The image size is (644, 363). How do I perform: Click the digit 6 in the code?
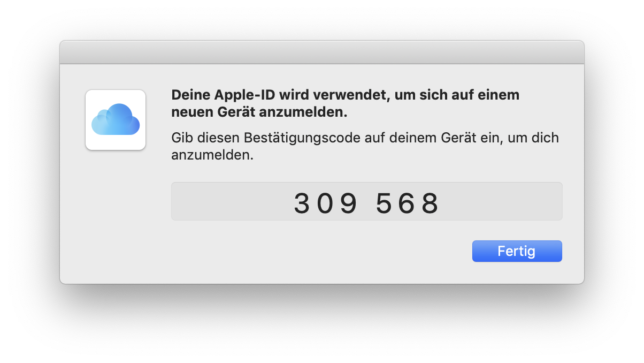pos(407,203)
